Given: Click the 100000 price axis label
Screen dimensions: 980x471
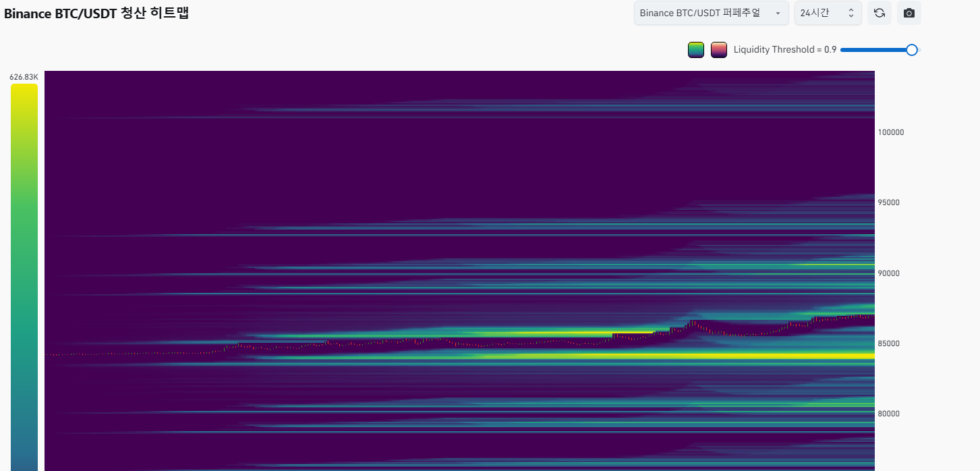Looking at the screenshot, I should click(x=891, y=132).
